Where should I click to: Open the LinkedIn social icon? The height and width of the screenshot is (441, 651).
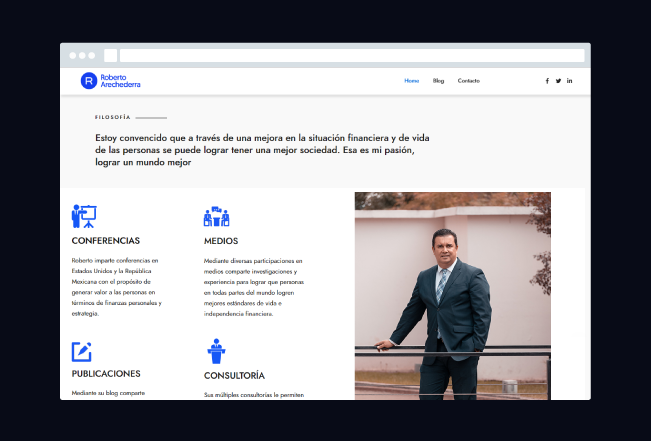pos(570,81)
